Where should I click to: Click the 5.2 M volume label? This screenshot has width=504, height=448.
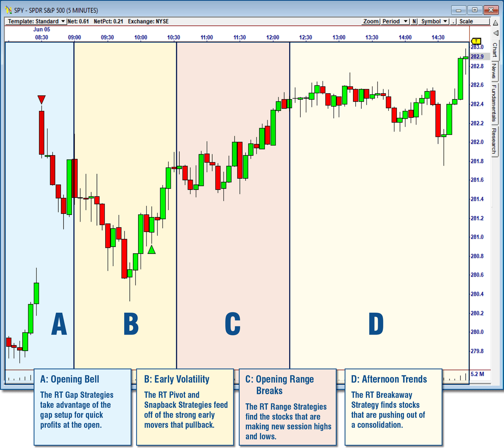click(477, 374)
